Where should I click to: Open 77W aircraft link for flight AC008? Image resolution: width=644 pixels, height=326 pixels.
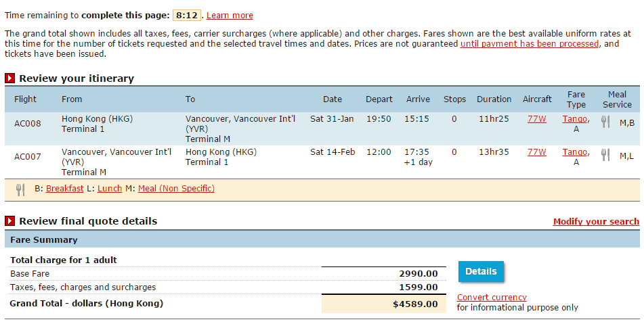pos(536,118)
